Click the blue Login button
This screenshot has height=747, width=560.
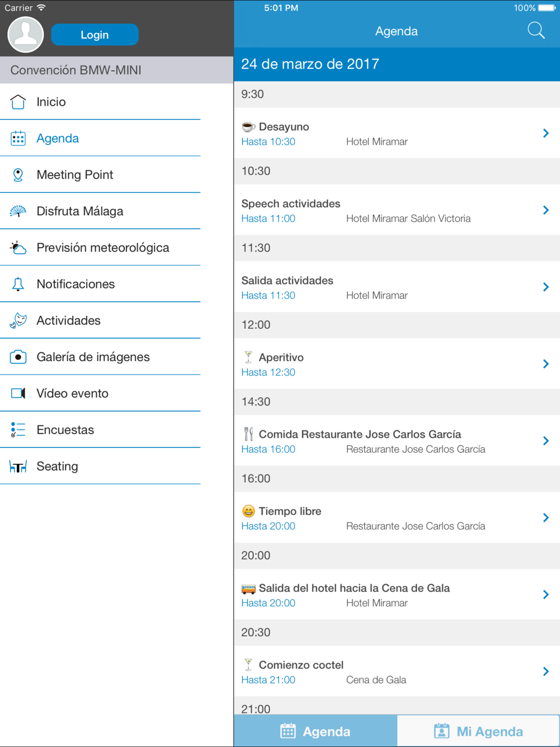95,35
